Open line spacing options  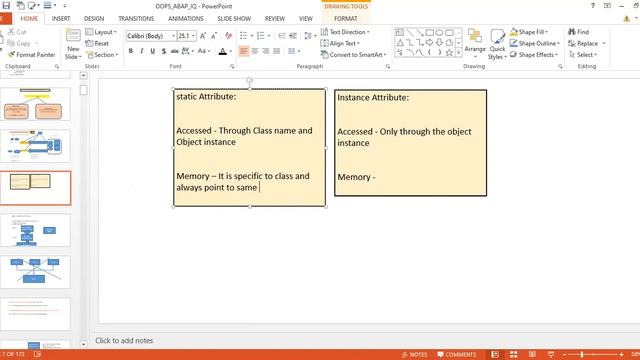click(310, 36)
